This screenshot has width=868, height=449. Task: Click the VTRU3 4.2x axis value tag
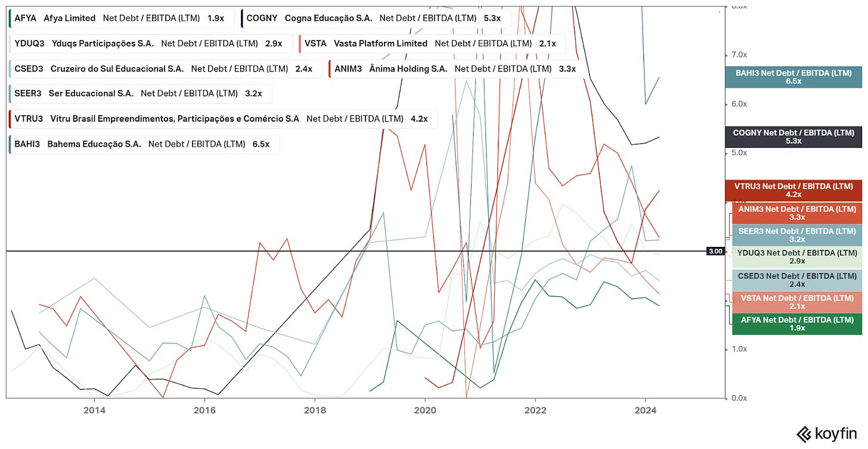point(793,191)
